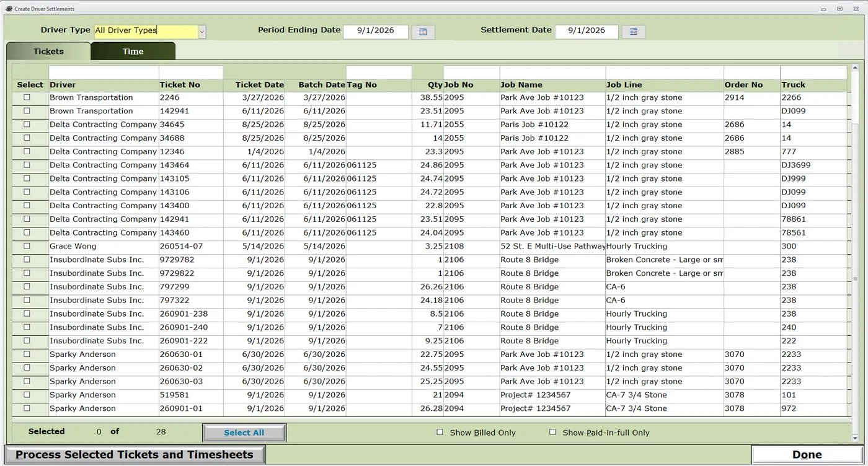Click the 52 St. E Multi-Use Pathway cell

(x=552, y=246)
